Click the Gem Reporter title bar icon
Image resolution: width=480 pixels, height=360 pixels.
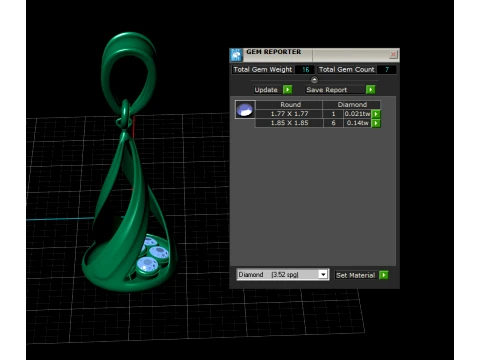pos(236,55)
